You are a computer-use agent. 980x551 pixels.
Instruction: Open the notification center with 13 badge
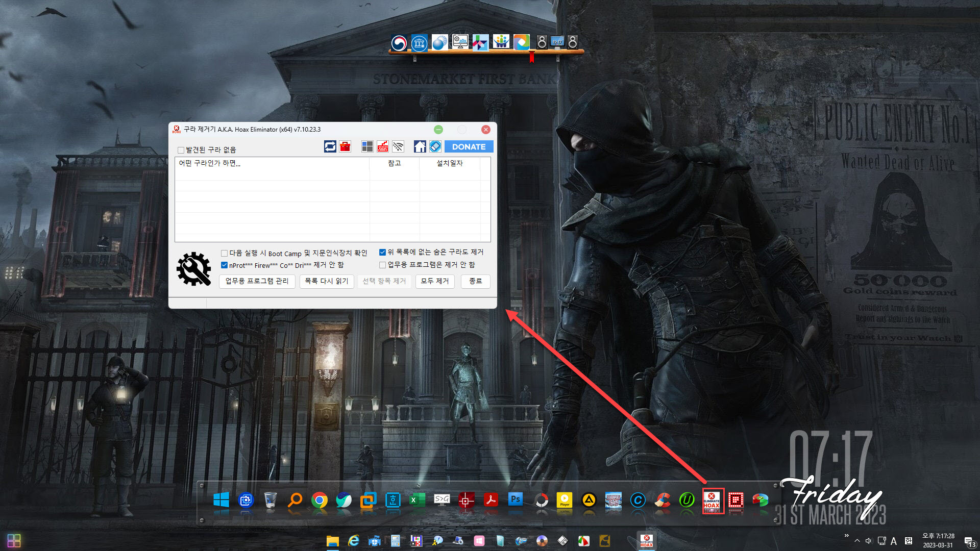point(969,542)
